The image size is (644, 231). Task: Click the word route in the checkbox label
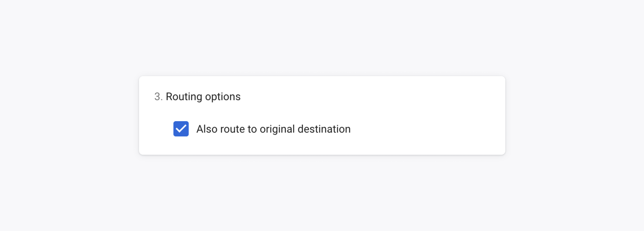coord(232,129)
